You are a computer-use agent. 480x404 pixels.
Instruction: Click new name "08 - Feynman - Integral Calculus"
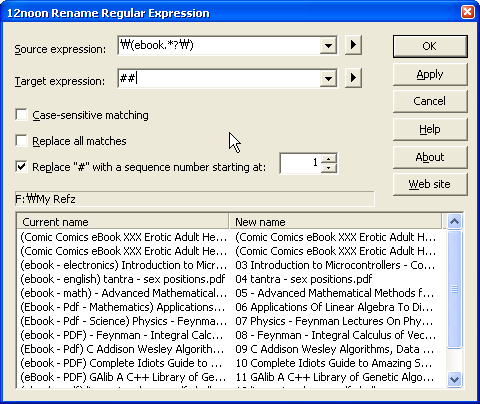[x=335, y=335]
